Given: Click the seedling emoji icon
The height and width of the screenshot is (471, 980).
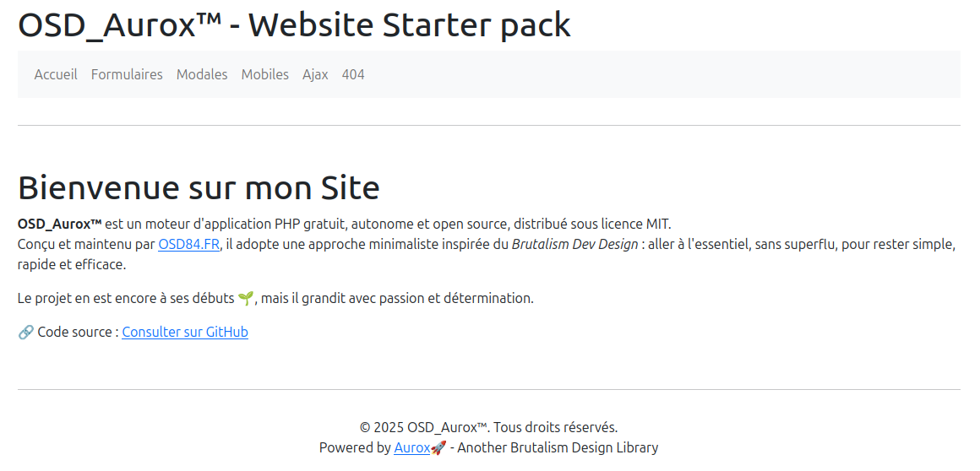Looking at the screenshot, I should [x=246, y=298].
